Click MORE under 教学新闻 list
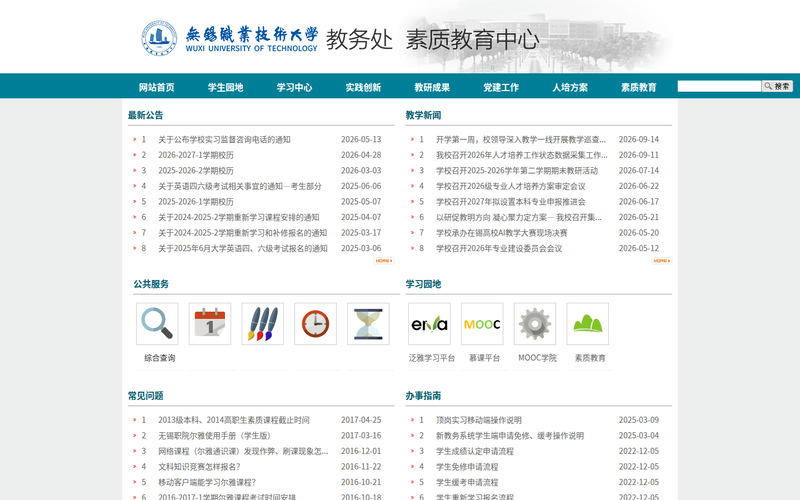This screenshot has height=500, width=800. (x=661, y=261)
